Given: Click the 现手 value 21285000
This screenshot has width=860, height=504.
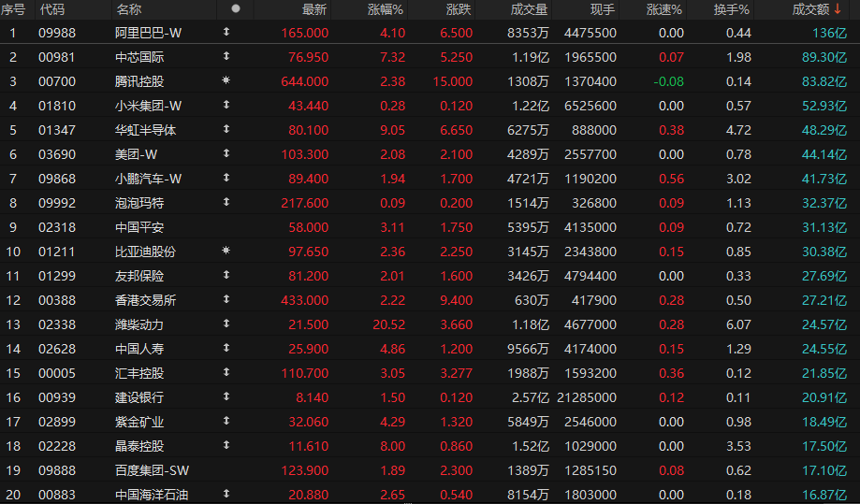Looking at the screenshot, I should coord(587,397).
